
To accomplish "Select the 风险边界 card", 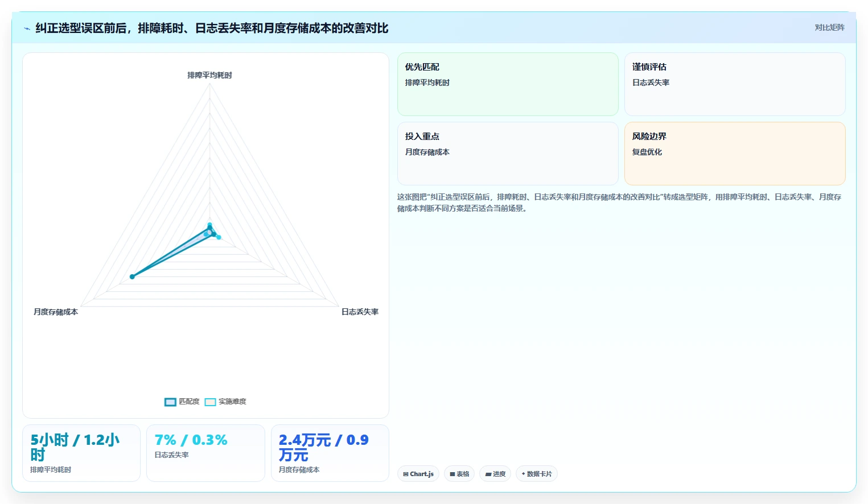I will pyautogui.click(x=735, y=154).
